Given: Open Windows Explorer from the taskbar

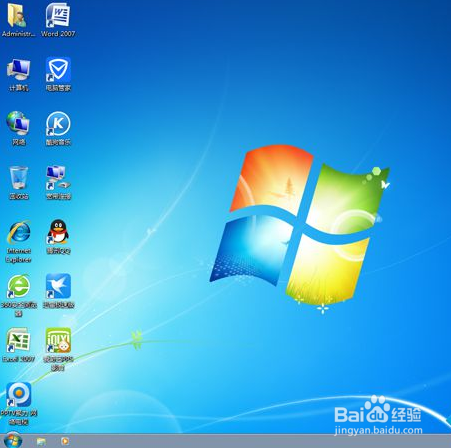Looking at the screenshot, I should coord(41,442).
